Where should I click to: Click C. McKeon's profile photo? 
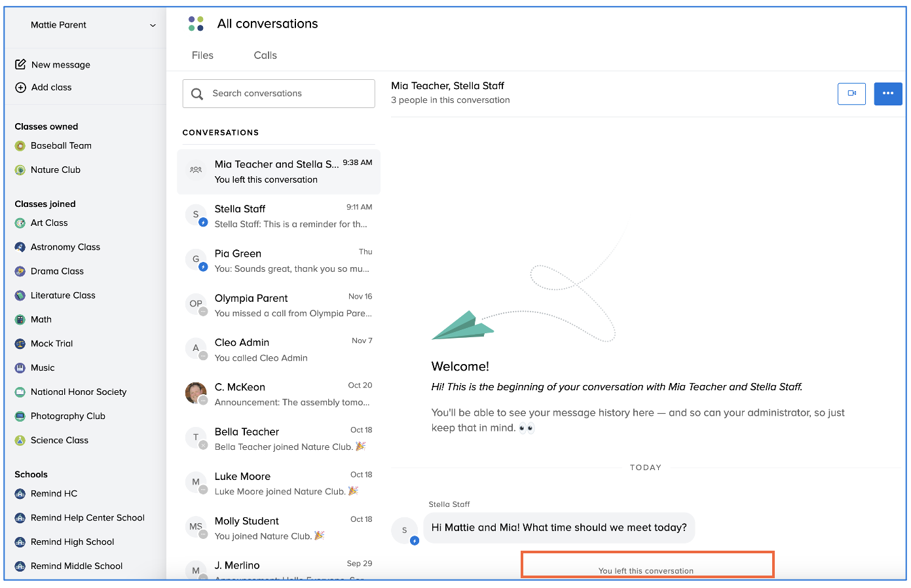(196, 393)
